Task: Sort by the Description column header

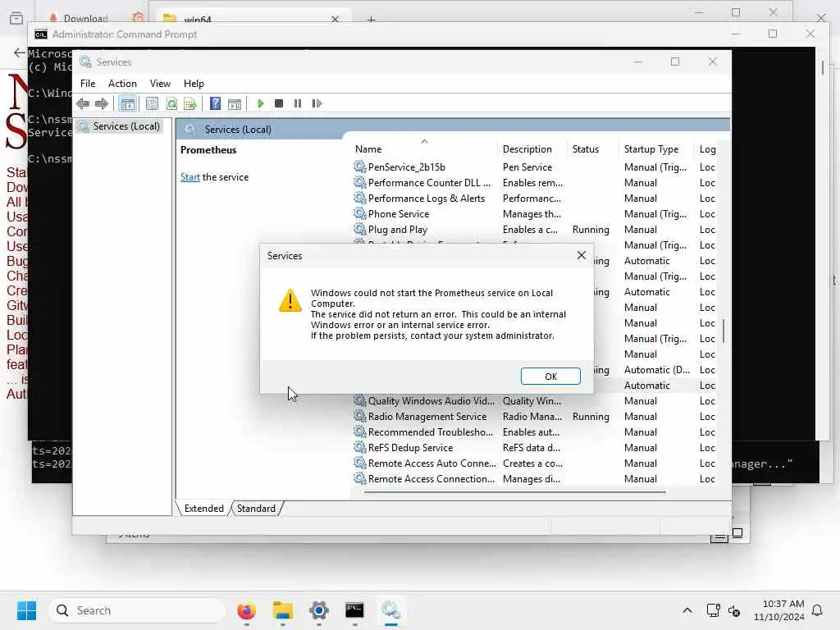Action: 527,149
